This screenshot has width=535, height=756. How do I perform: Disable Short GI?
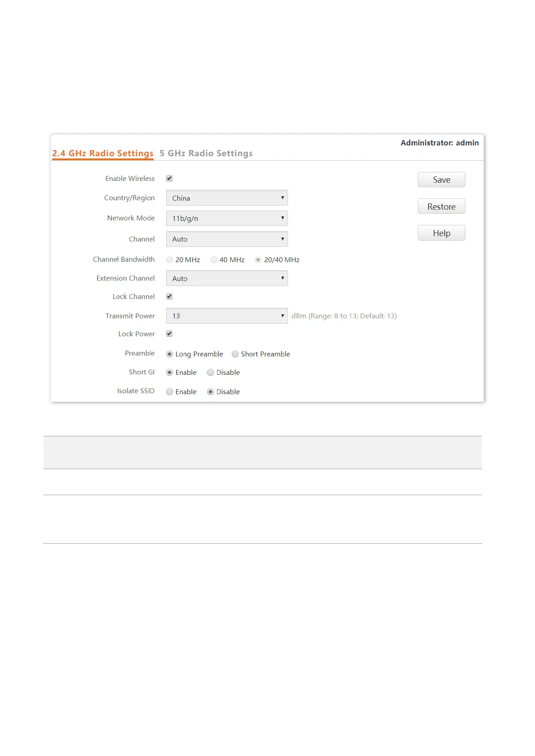point(210,373)
